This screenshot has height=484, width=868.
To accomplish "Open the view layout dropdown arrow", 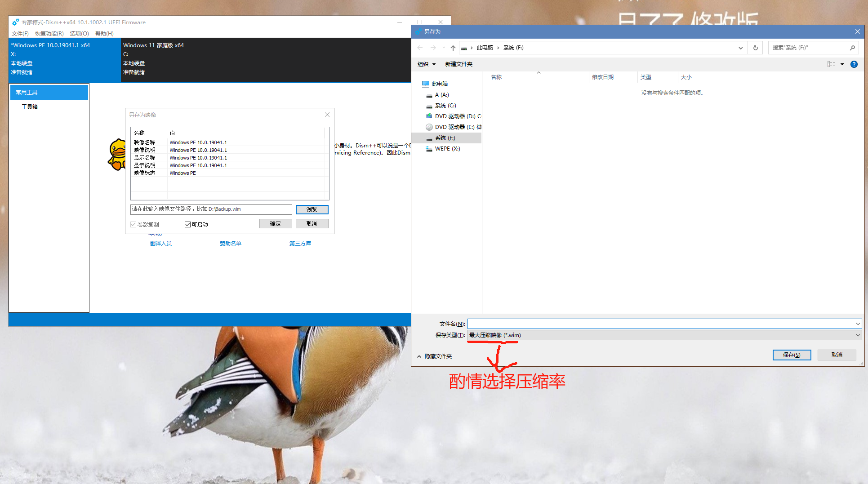I will coord(842,64).
